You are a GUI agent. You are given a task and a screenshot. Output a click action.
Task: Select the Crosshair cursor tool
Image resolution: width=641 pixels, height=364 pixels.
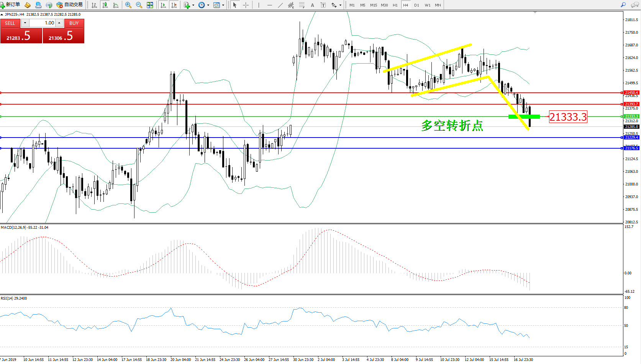point(246,5)
